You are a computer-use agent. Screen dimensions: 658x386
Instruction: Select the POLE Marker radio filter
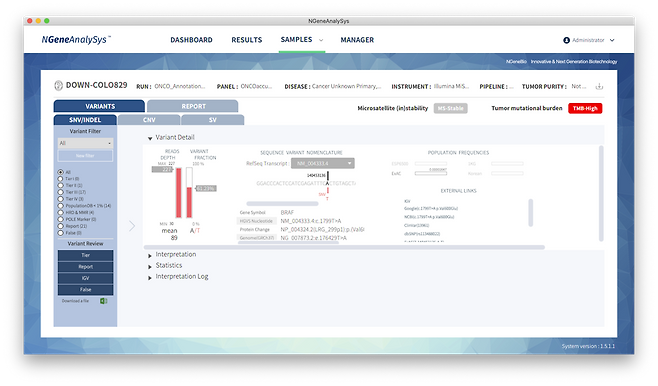[x=60, y=219]
